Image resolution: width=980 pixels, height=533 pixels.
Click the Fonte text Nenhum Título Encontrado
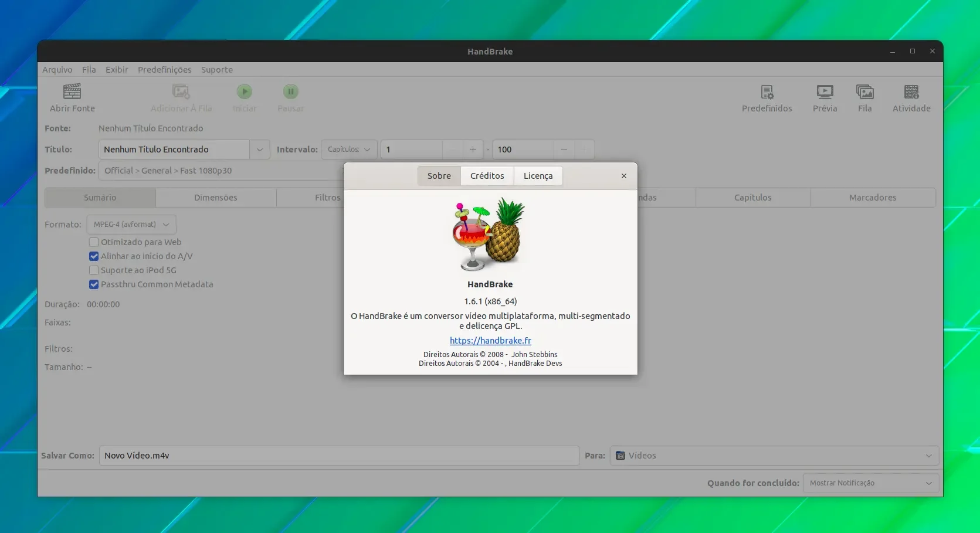click(x=151, y=128)
